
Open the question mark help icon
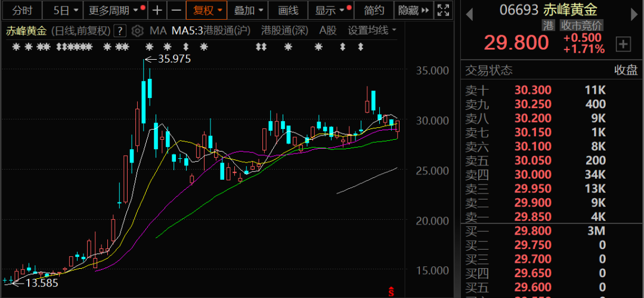[119, 30]
